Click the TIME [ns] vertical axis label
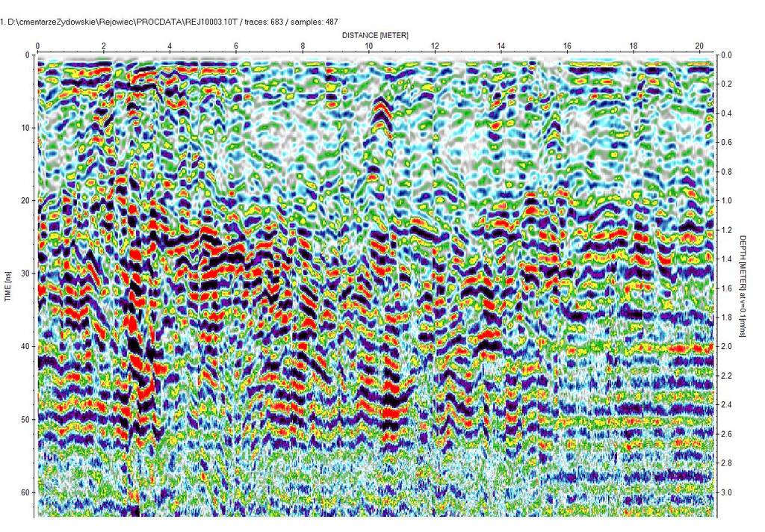The image size is (765, 532). (x=8, y=285)
